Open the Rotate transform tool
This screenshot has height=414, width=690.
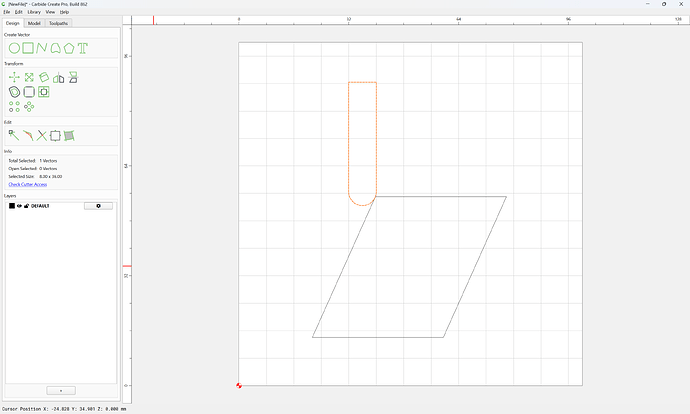click(x=44, y=77)
